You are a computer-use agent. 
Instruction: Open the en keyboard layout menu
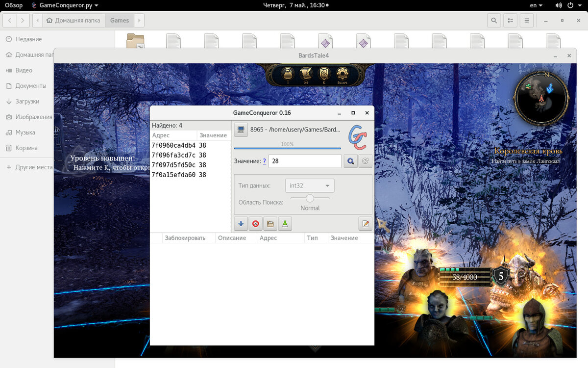[536, 5]
